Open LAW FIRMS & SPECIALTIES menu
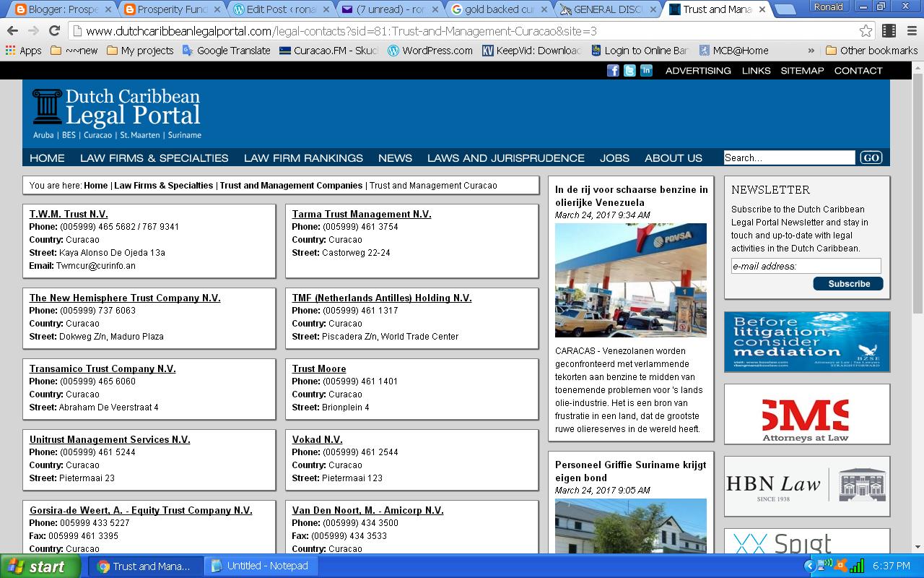 [x=154, y=158]
